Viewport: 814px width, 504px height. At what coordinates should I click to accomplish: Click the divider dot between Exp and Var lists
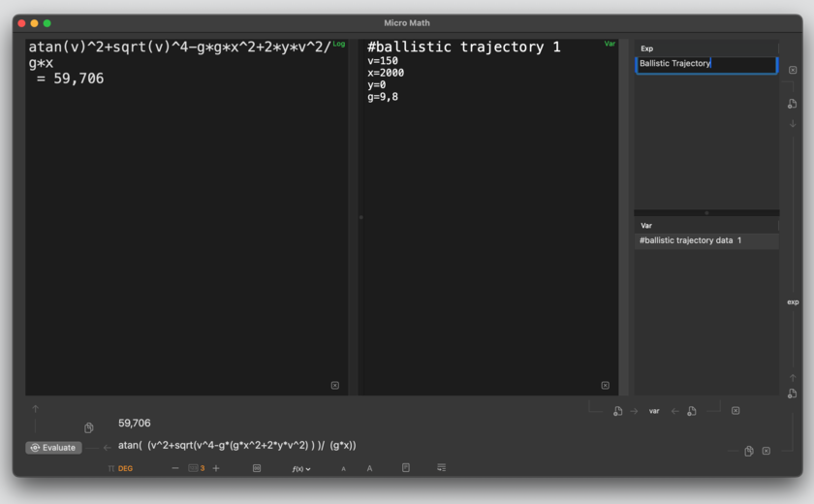click(706, 213)
